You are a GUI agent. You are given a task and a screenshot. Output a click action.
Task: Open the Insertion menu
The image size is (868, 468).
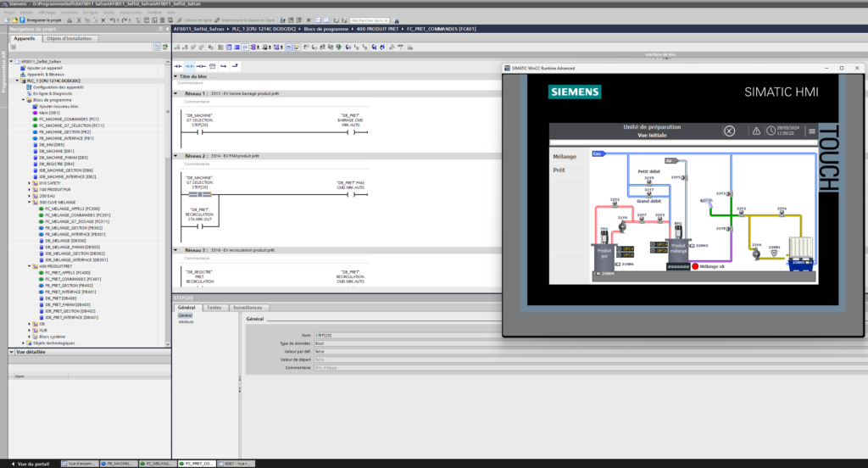coord(70,12)
